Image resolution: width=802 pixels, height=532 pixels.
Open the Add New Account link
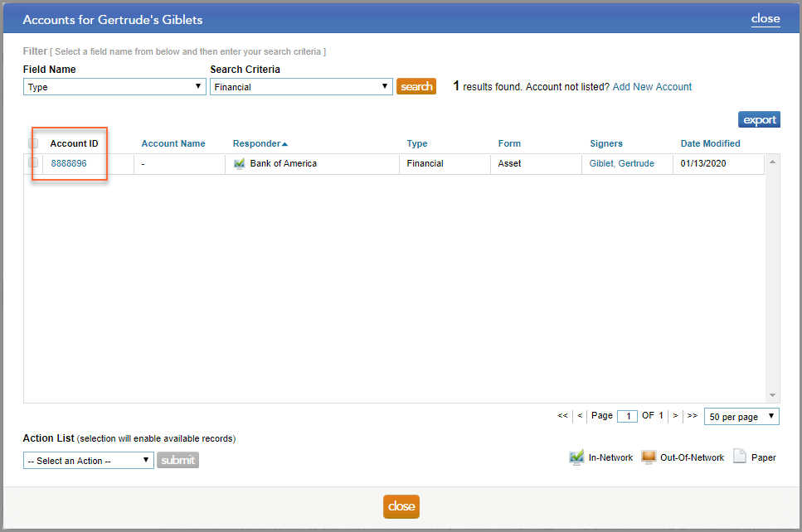click(652, 86)
